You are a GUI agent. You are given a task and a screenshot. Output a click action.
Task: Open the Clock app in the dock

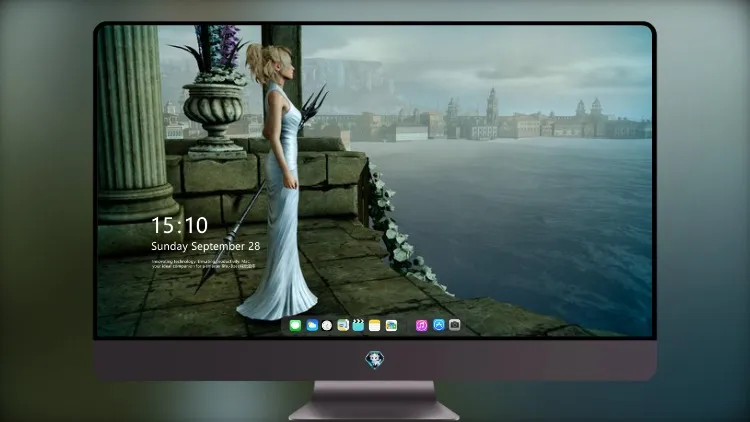(x=327, y=326)
